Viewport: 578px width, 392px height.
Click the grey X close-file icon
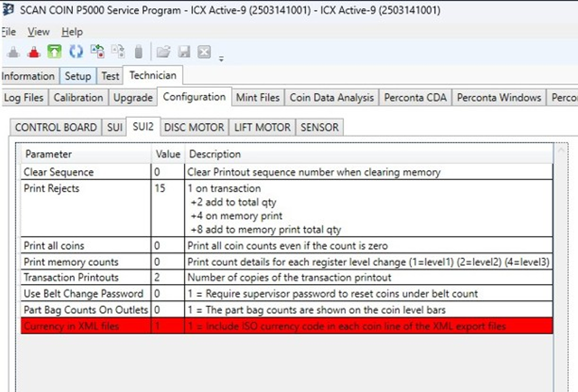pyautogui.click(x=204, y=51)
